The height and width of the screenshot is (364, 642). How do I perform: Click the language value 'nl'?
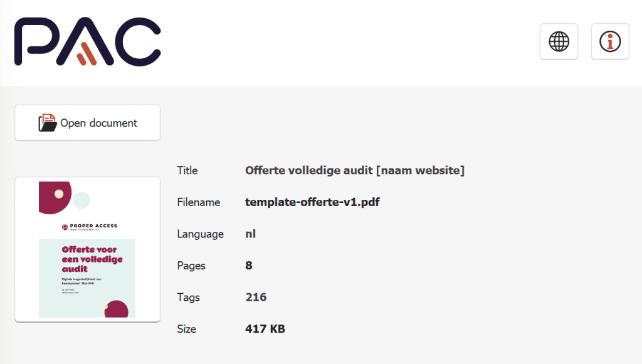[251, 234]
